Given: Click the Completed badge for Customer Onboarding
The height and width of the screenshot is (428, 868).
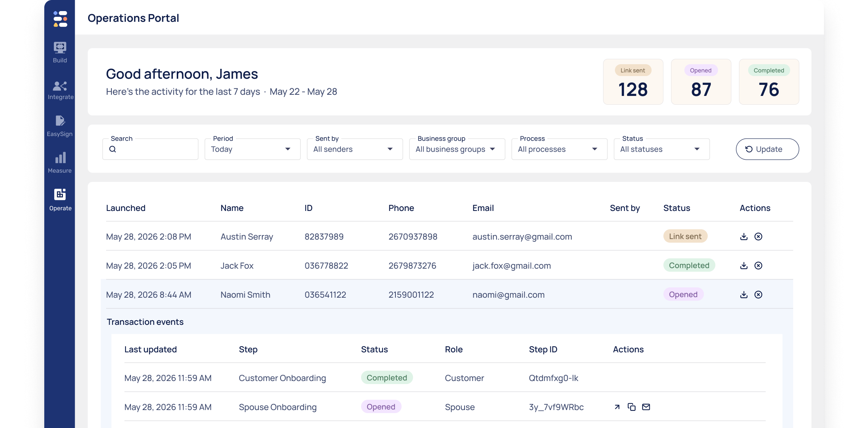Looking at the screenshot, I should coord(387,378).
